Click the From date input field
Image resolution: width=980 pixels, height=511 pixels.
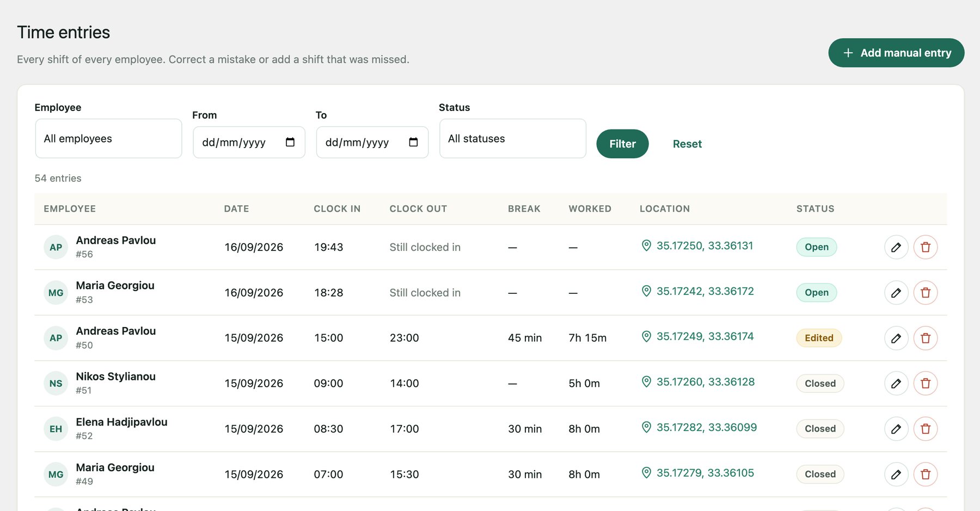tap(249, 143)
